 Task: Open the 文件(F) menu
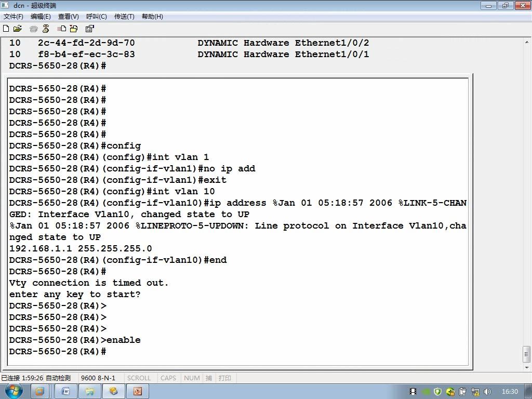click(13, 16)
